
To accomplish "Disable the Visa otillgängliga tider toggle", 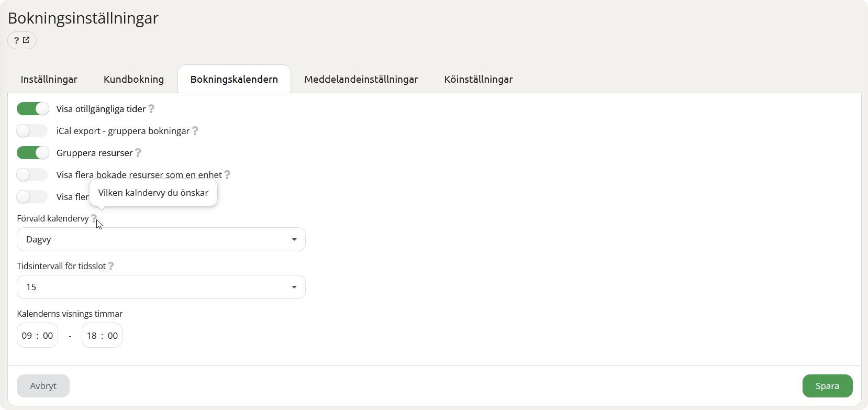I will click(x=32, y=108).
